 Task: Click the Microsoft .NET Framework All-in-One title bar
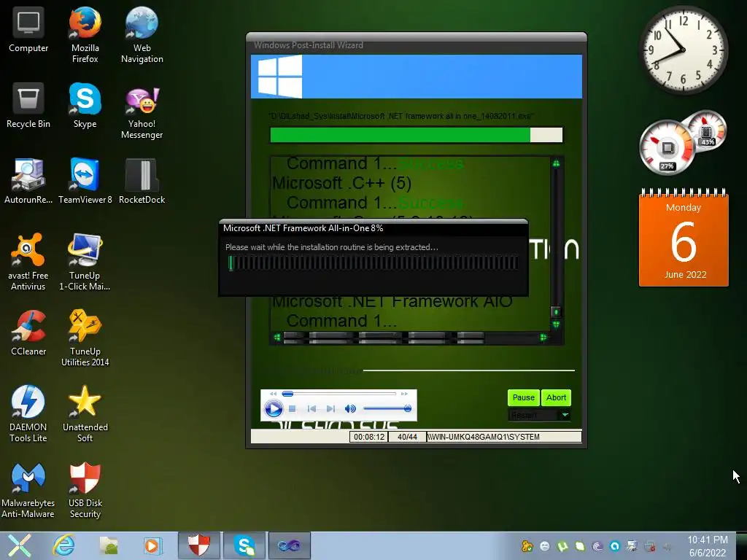(373, 228)
